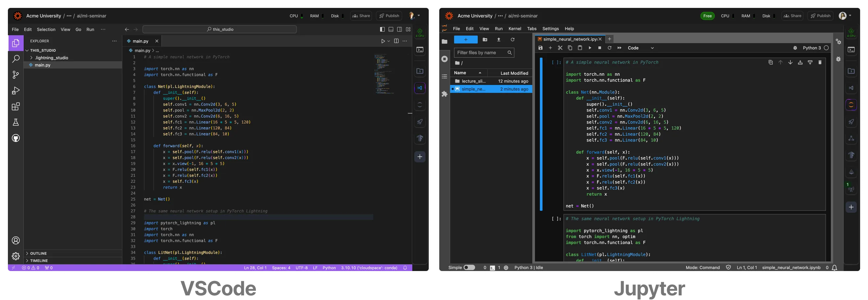The image size is (868, 300).
Task: Open Testing flask icon in VSCode
Action: [16, 122]
